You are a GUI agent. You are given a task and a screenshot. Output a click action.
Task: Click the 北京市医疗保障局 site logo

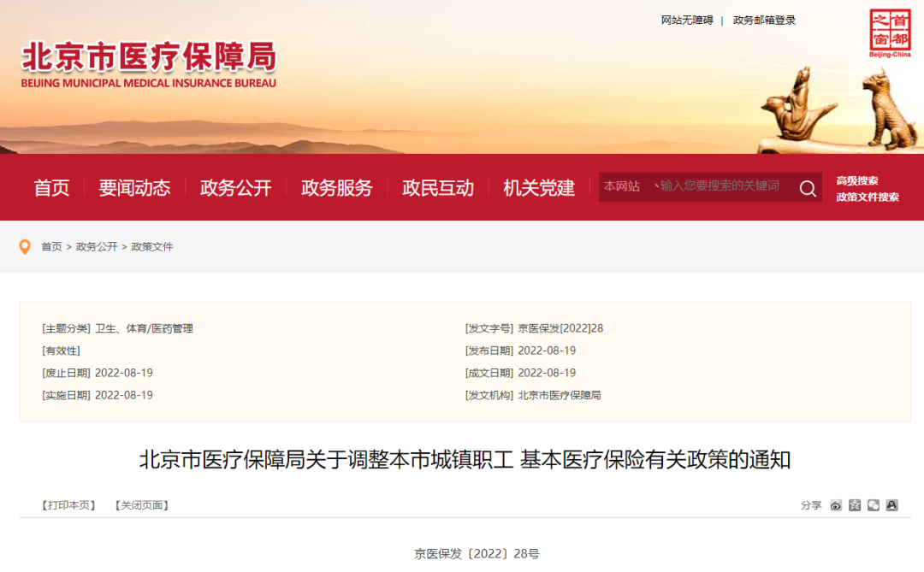(149, 56)
